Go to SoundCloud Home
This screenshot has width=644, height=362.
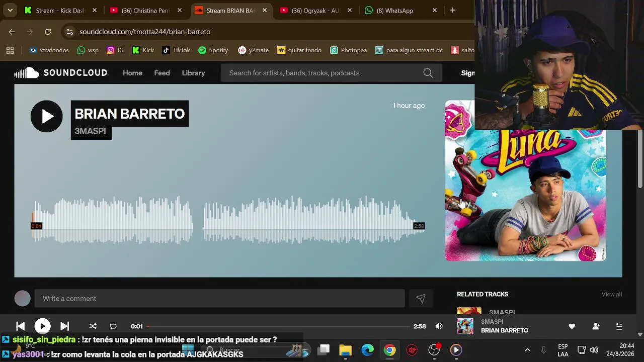(x=132, y=73)
